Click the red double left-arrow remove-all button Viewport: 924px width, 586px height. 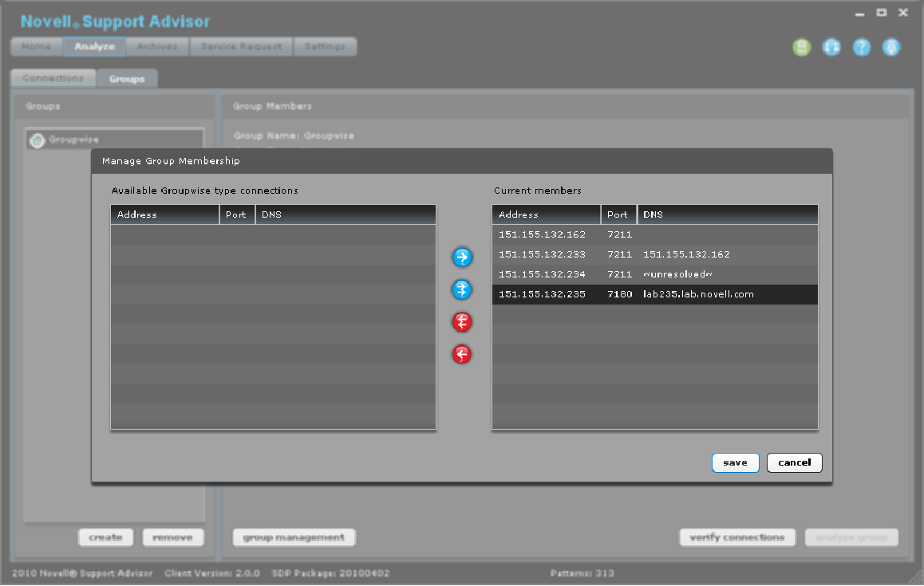pos(462,322)
